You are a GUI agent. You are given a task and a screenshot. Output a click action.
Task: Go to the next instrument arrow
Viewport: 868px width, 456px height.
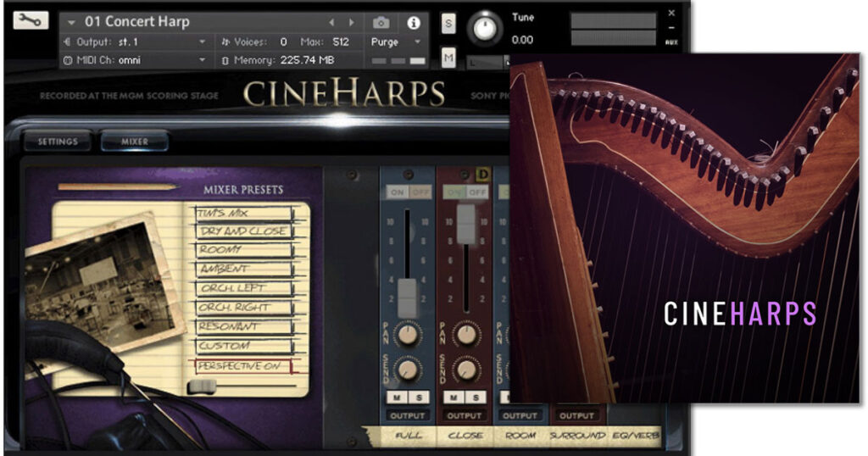[x=352, y=23]
